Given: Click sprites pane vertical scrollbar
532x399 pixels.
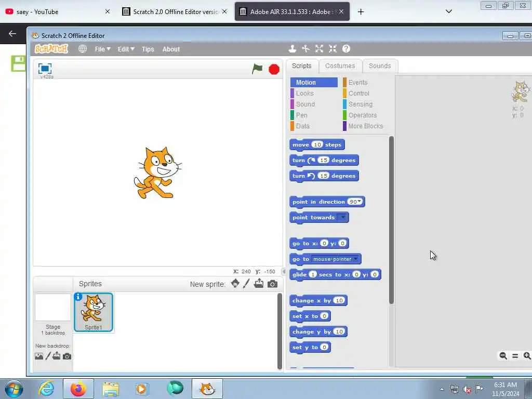Looking at the screenshot, I should [280, 331].
